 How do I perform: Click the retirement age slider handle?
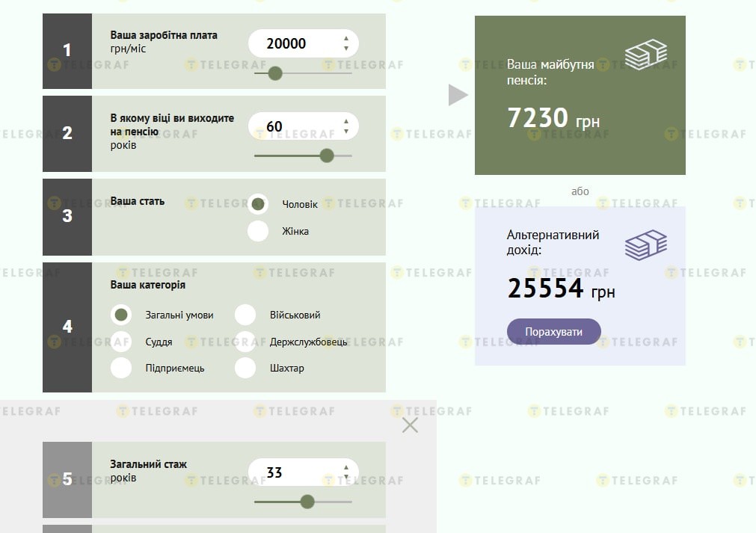[x=327, y=155]
